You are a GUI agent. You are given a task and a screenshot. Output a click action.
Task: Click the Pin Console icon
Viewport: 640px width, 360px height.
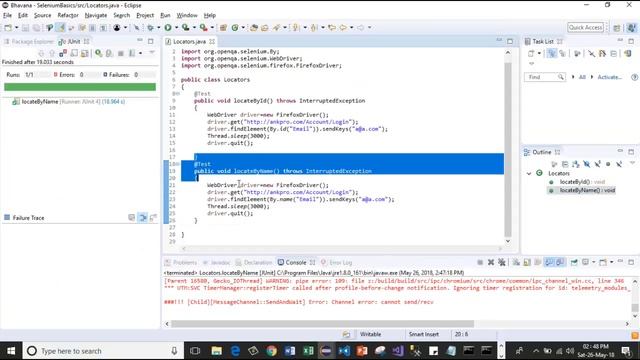tap(574, 262)
